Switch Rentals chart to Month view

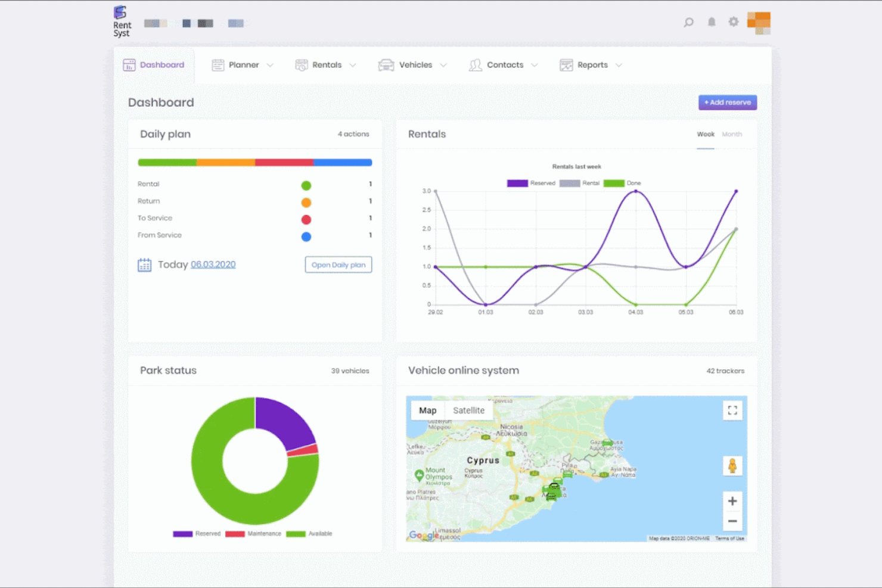click(x=732, y=134)
